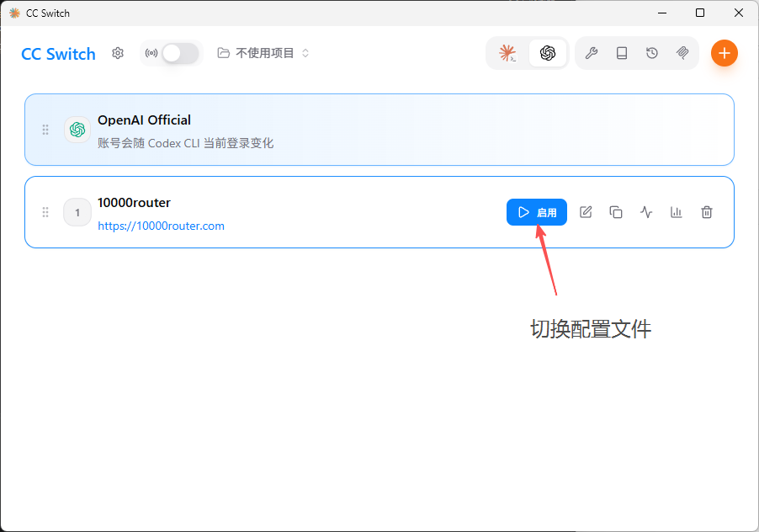
Task: Click the drag handle of 10000router
Action: (45, 212)
